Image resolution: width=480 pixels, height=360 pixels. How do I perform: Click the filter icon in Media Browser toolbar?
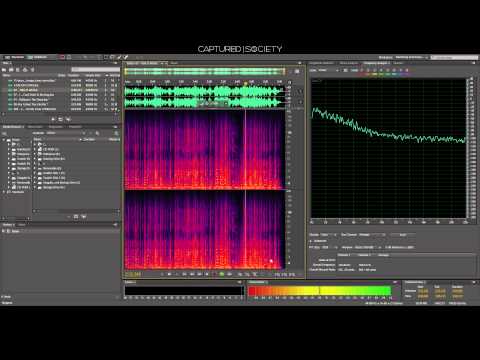pos(97,133)
